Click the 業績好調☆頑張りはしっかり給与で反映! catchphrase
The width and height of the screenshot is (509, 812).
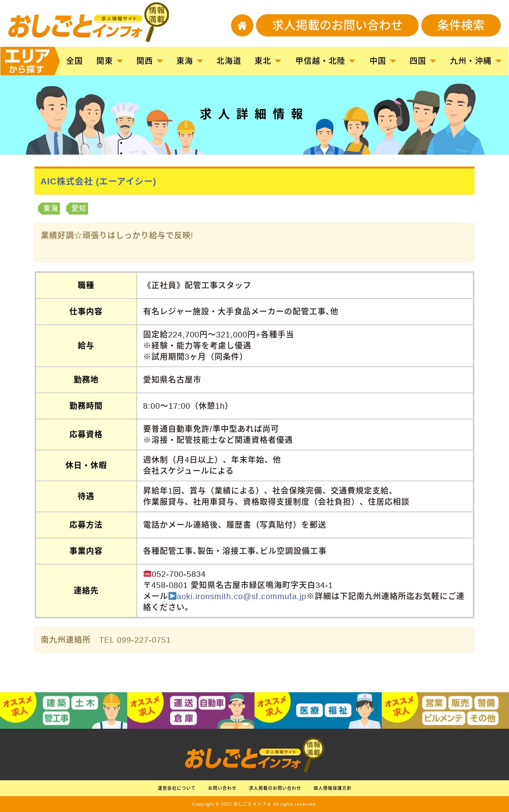[117, 236]
